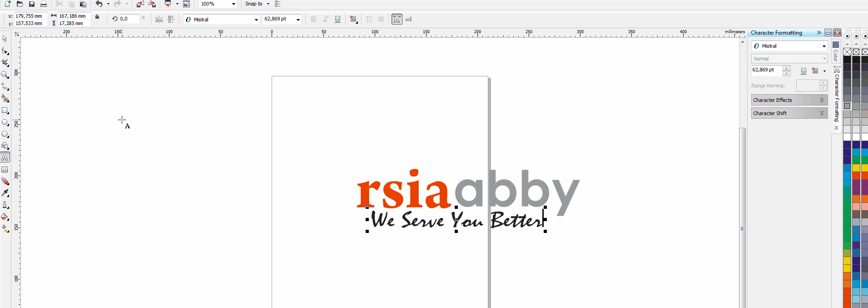The height and width of the screenshot is (308, 868).
Task: Create a new document
Action: pos(8,4)
